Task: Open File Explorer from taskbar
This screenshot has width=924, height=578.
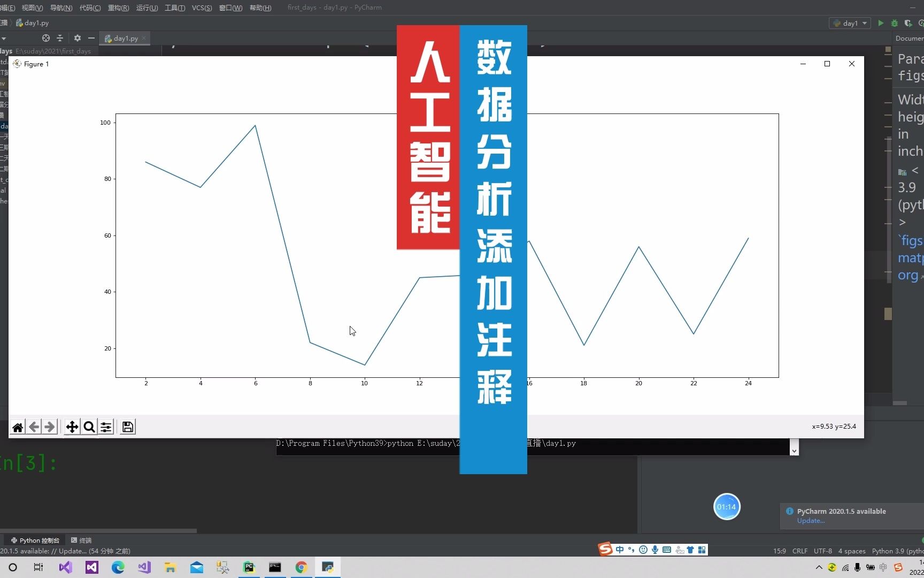Action: coord(170,567)
